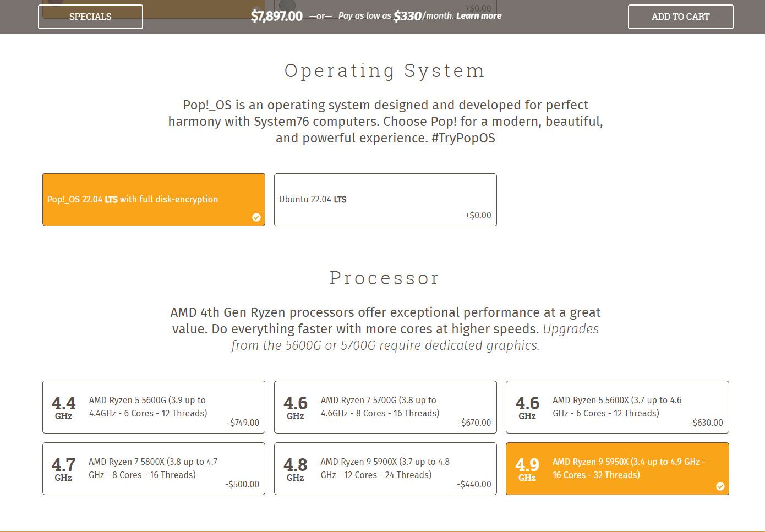Screen dimensions: 765x532
Task: Choose the AMD Ryzen 5 5600X processor
Action: click(x=616, y=407)
